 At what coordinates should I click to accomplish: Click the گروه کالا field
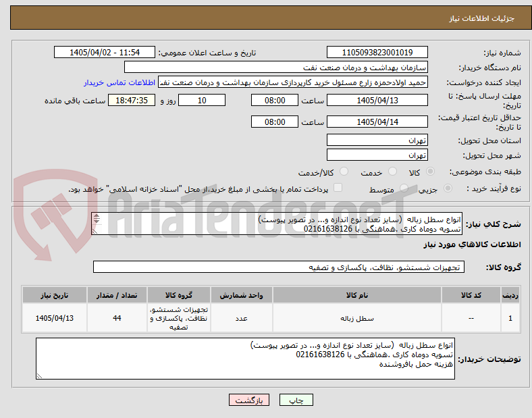point(279,267)
